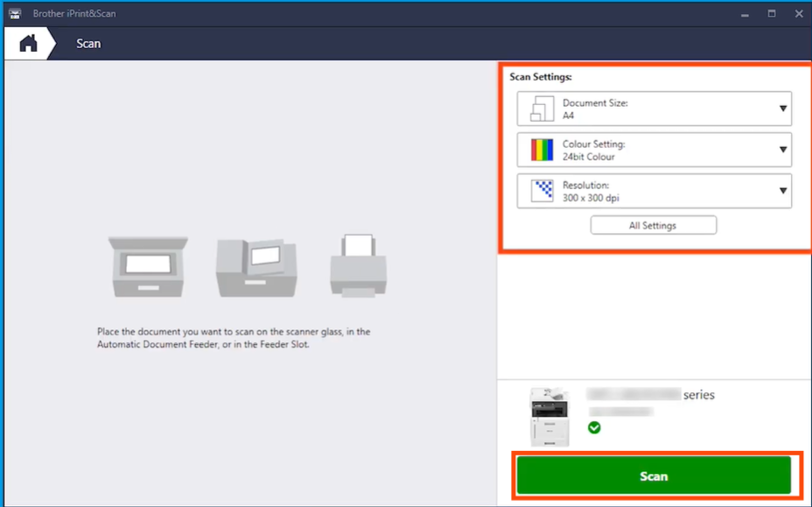
Task: Click the 'A4' document size value
Action: (x=568, y=116)
